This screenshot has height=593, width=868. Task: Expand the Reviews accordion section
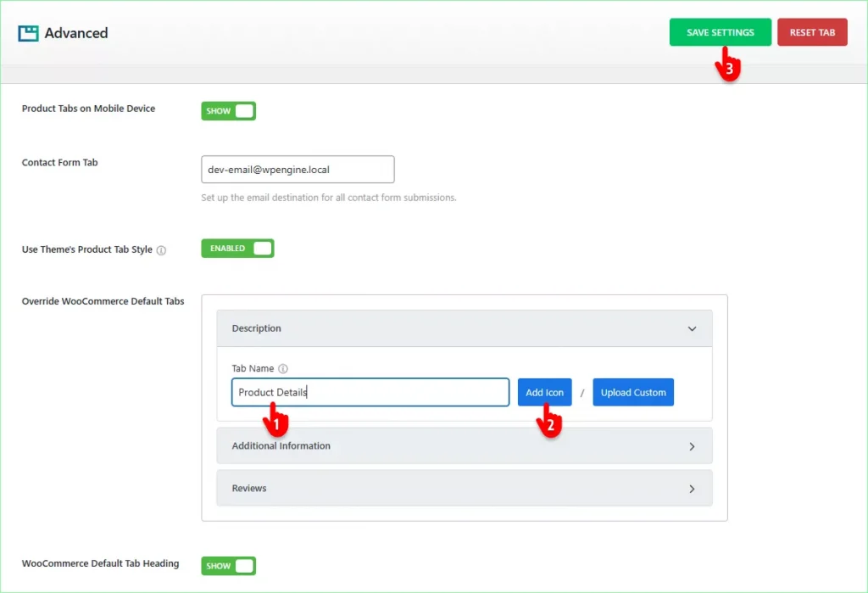click(464, 489)
